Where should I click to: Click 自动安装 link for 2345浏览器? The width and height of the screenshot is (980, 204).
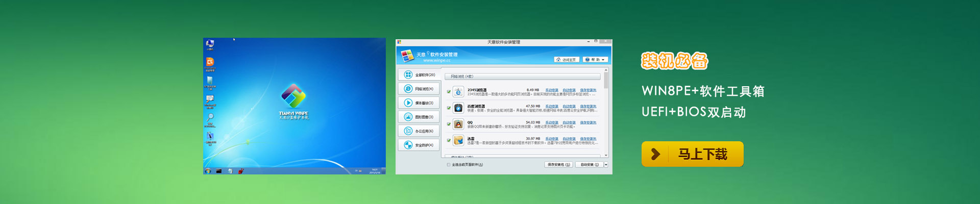pyautogui.click(x=569, y=90)
